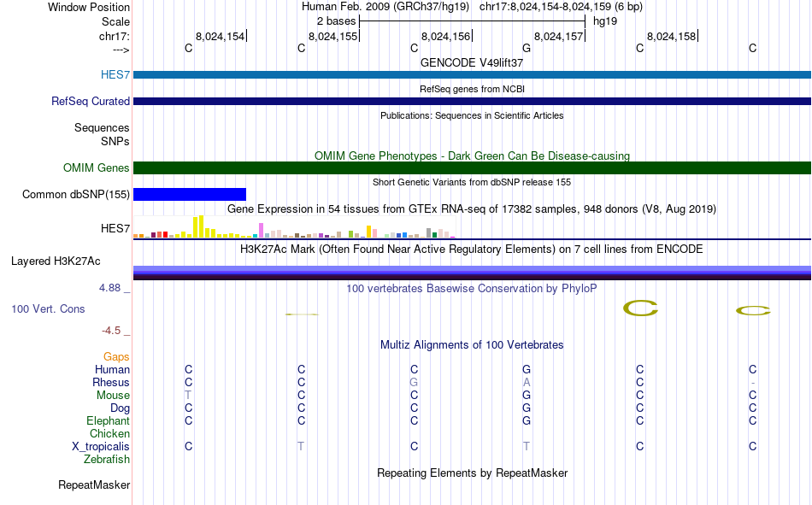Viewport: 812px width, 505px height.
Task: Click the GENCODE V49lift37 track title
Action: (472, 62)
